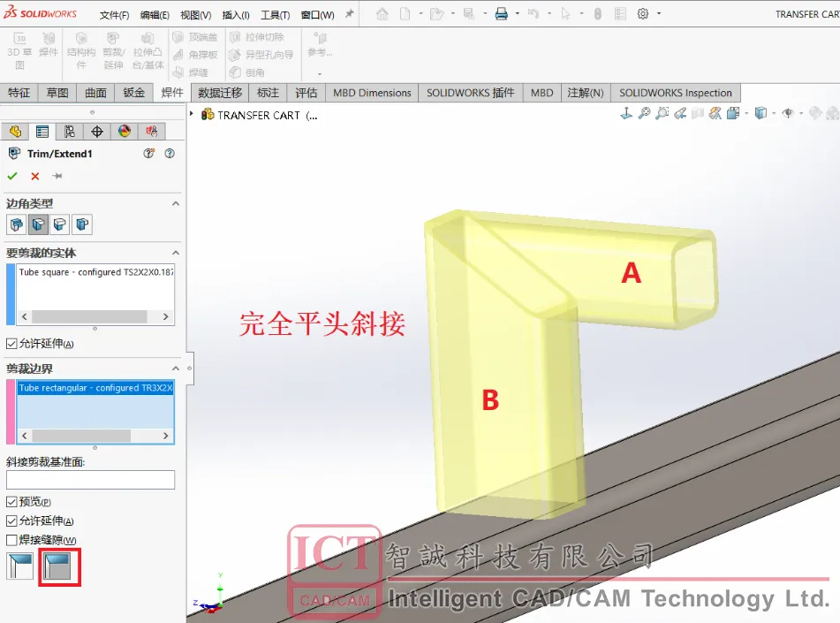Select the End Trim corner type
This screenshot has width=840, height=623.
coord(17,224)
